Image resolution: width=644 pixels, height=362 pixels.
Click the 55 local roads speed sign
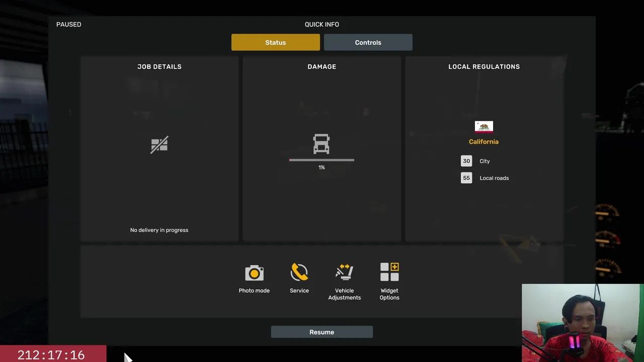466,178
